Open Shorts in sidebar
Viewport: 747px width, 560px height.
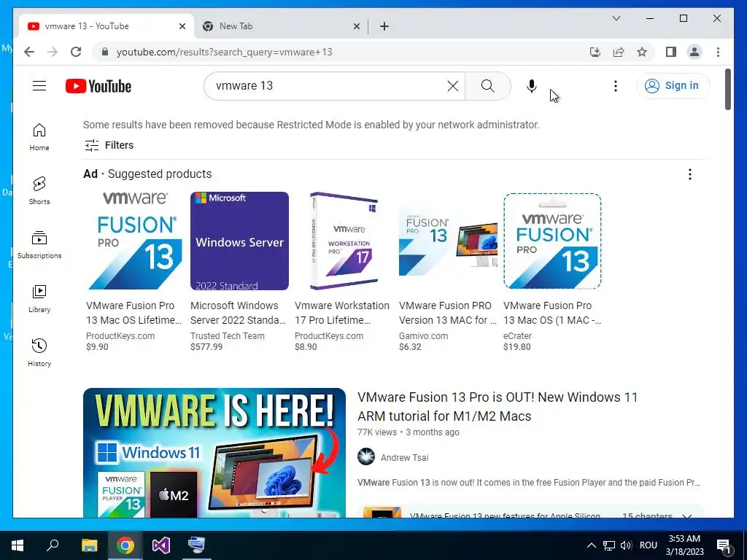(39, 191)
